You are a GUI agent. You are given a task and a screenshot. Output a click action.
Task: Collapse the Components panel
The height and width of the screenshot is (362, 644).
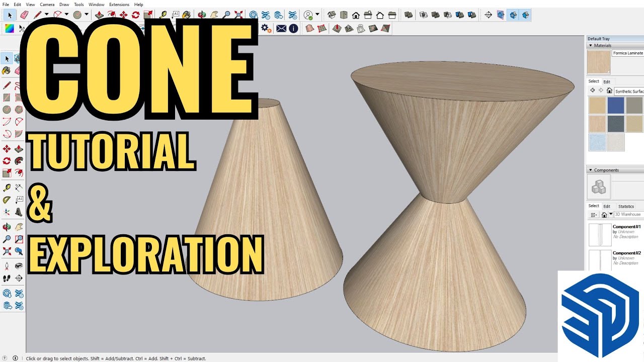tap(591, 170)
